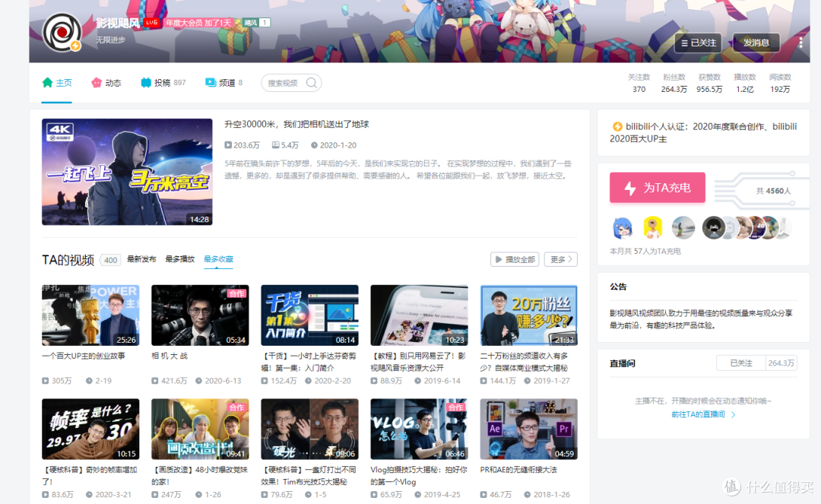This screenshot has width=821, height=504.
Task: Open 一个百大UP主的创业故事 thumbnail
Action: click(x=90, y=315)
